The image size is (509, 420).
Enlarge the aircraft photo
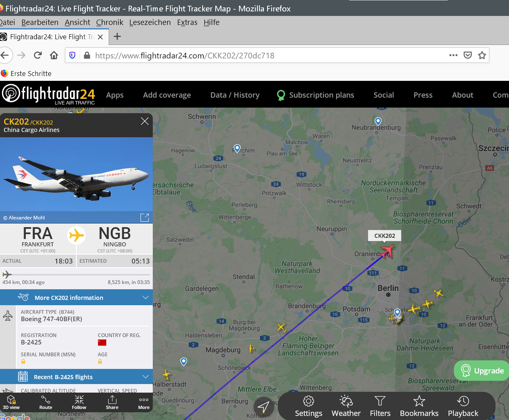[145, 217]
